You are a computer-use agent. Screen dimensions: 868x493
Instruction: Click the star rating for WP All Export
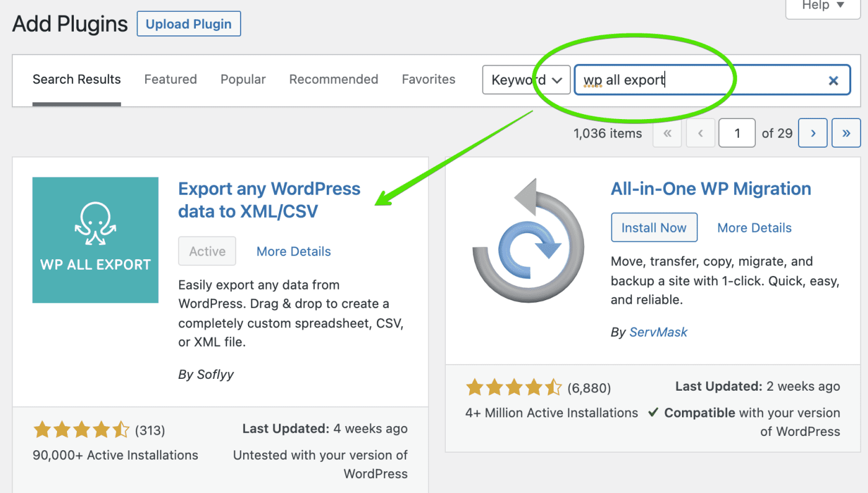(81, 430)
